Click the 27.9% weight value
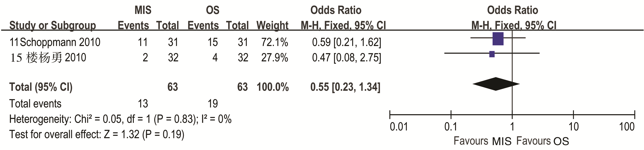 tap(275, 58)
